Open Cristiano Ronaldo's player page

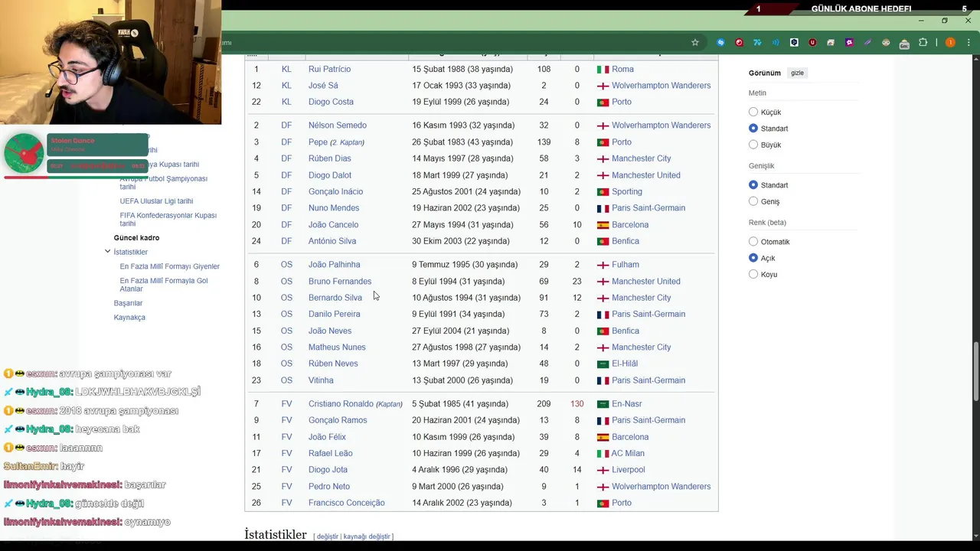(x=341, y=404)
